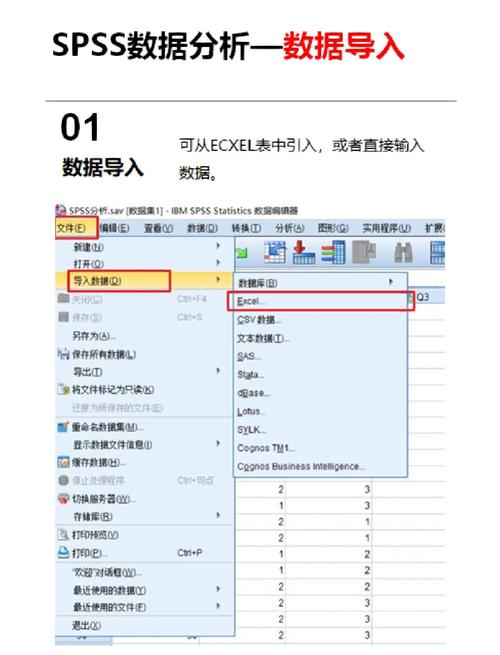Click the binoculars Find icon
The image size is (500, 655).
(x=403, y=252)
